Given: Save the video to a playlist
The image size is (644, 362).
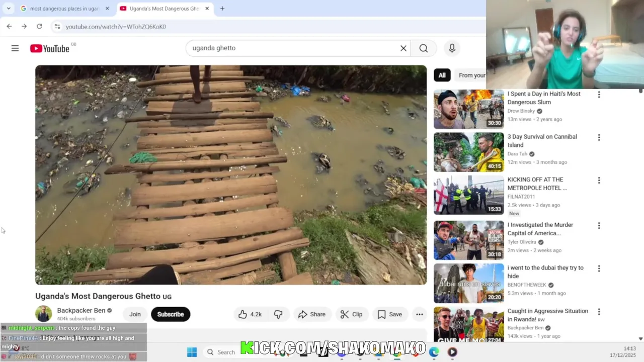Looking at the screenshot, I should [390, 314].
